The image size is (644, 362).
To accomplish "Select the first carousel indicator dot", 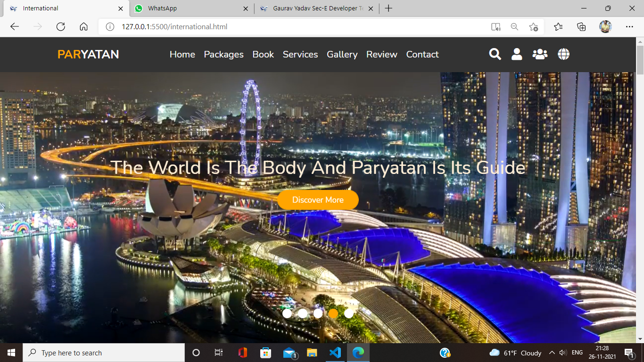I will (287, 313).
